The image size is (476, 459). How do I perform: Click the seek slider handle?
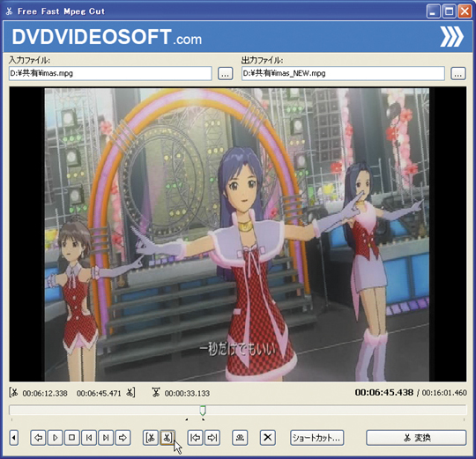(x=203, y=411)
